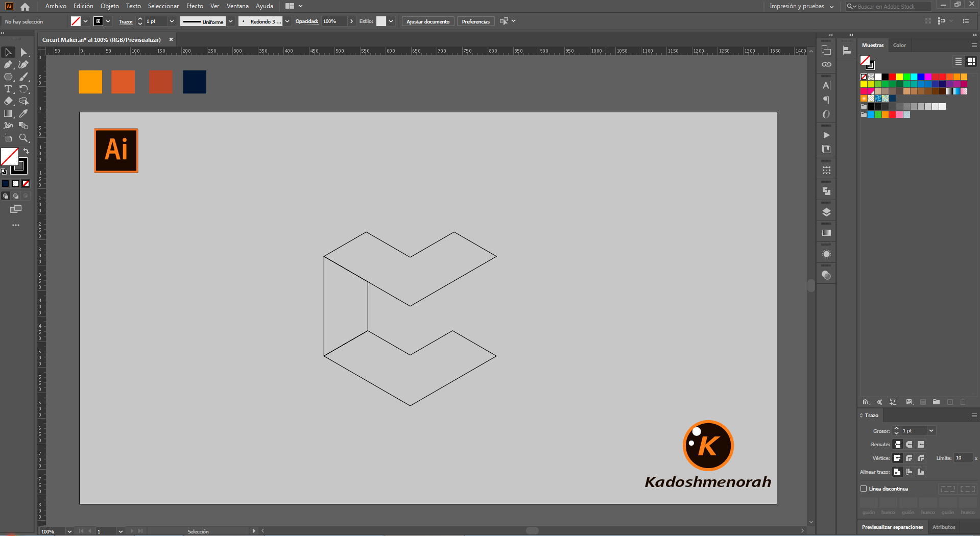Open Edit Toolbar three dots

click(x=16, y=225)
